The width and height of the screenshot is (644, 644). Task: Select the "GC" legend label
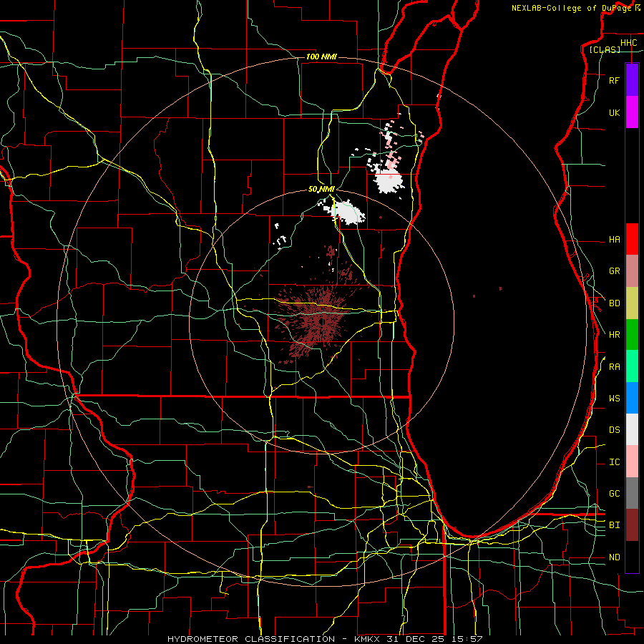[614, 494]
